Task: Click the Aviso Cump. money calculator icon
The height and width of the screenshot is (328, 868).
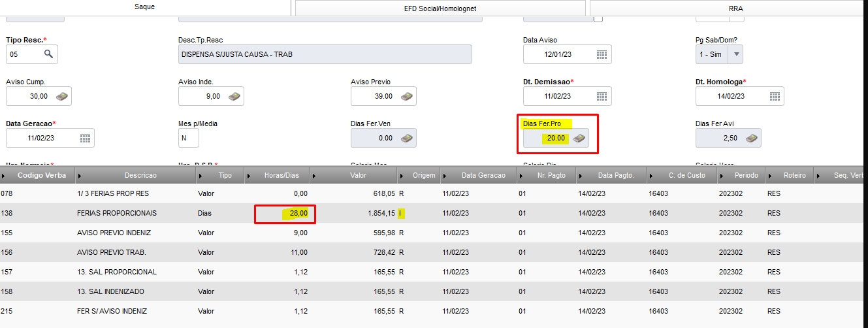Action: click(x=62, y=96)
